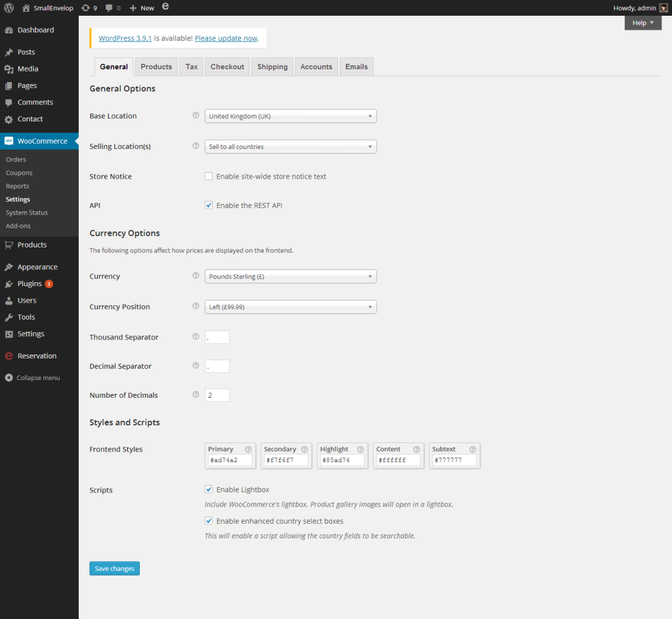Open Orders in WooCommerce submenu
This screenshot has width=672, height=619.
16,160
